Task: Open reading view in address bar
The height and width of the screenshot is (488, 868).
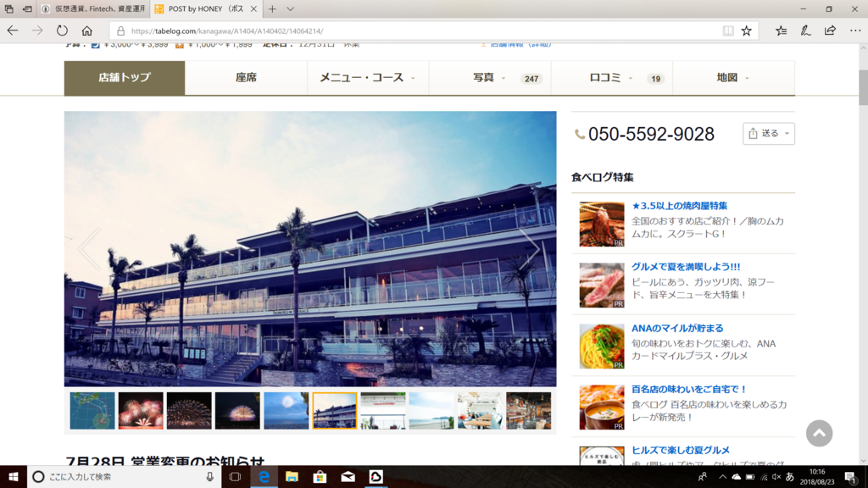Action: tap(728, 31)
